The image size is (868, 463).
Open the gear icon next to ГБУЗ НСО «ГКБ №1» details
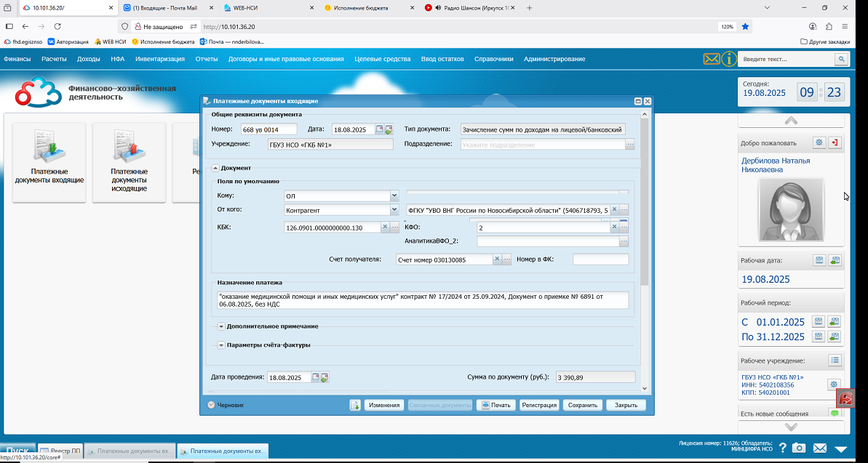click(x=835, y=385)
